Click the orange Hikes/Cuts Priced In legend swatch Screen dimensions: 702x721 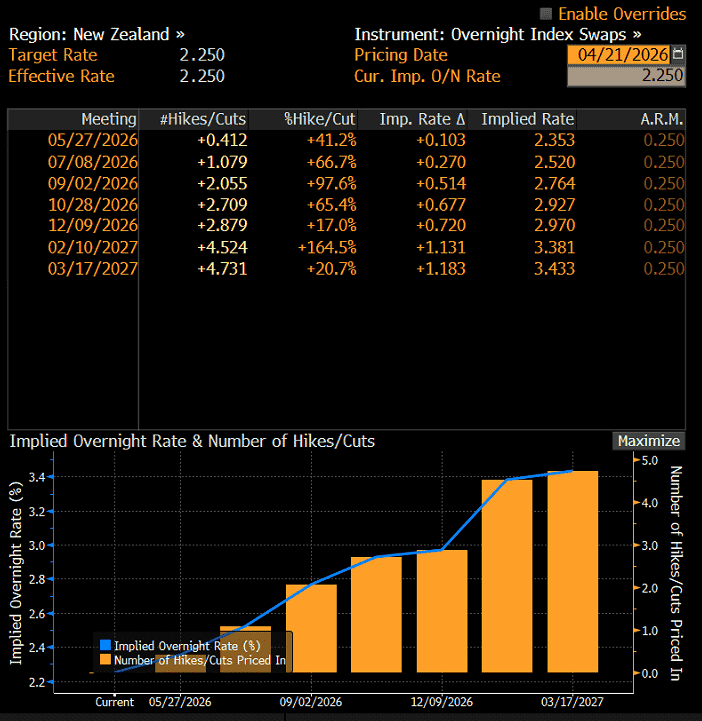click(105, 660)
